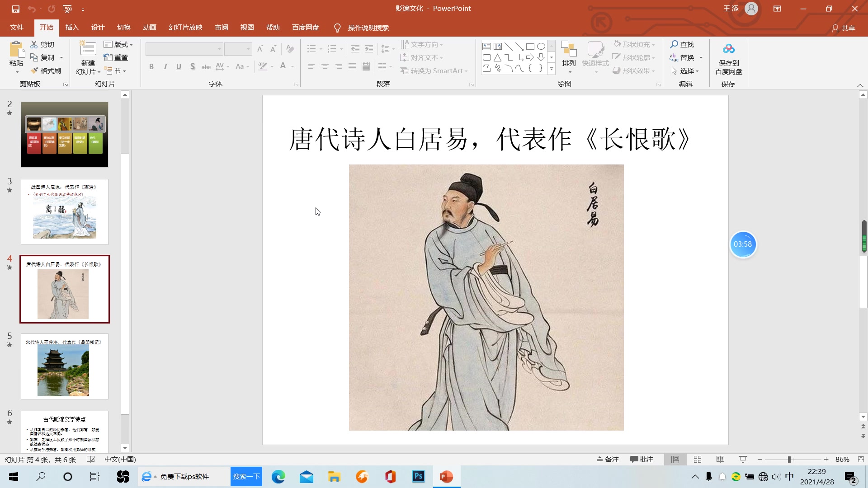Open the 排列 arrange tool
868x488 pixels.
pyautogui.click(x=569, y=57)
